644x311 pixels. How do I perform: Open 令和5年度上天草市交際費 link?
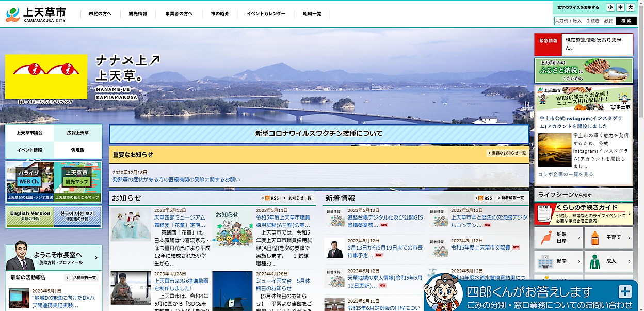(x=480, y=248)
